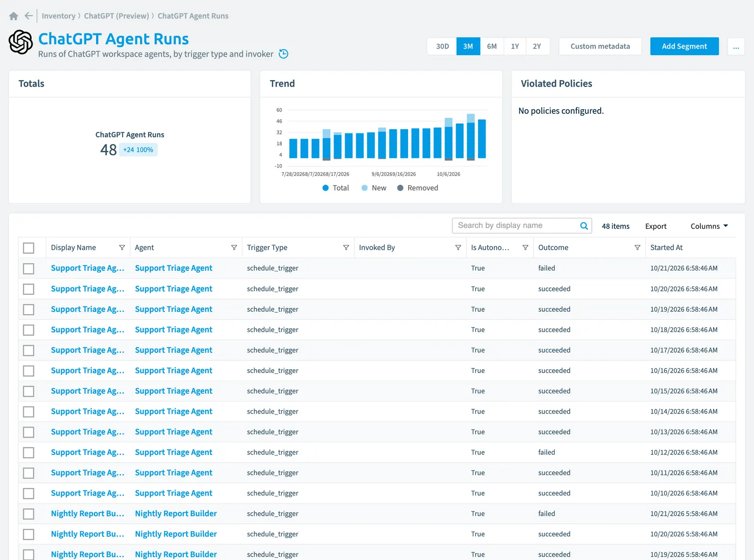Expand the Columns dropdown
Image resolution: width=754 pixels, height=560 pixels.
coord(709,226)
